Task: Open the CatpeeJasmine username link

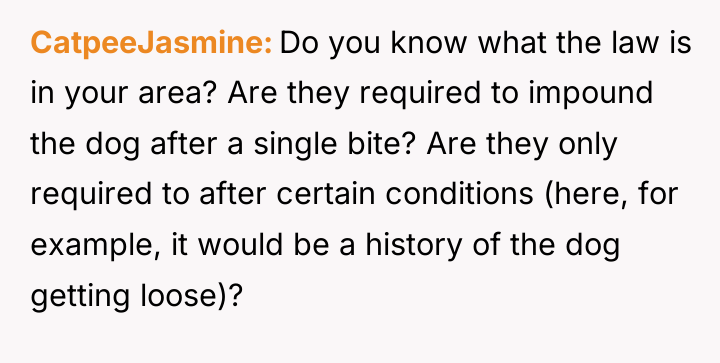Action: coord(152,44)
